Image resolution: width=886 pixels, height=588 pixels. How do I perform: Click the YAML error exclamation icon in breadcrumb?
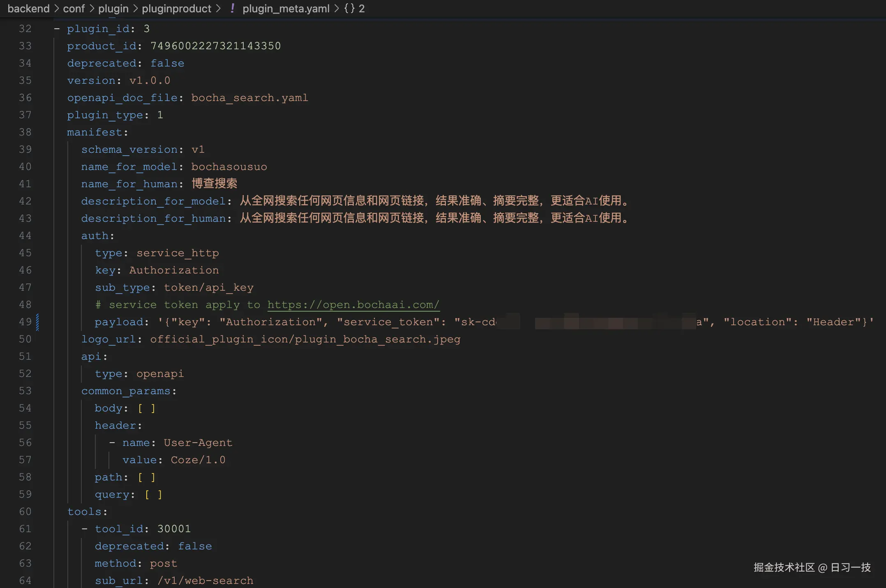click(232, 8)
